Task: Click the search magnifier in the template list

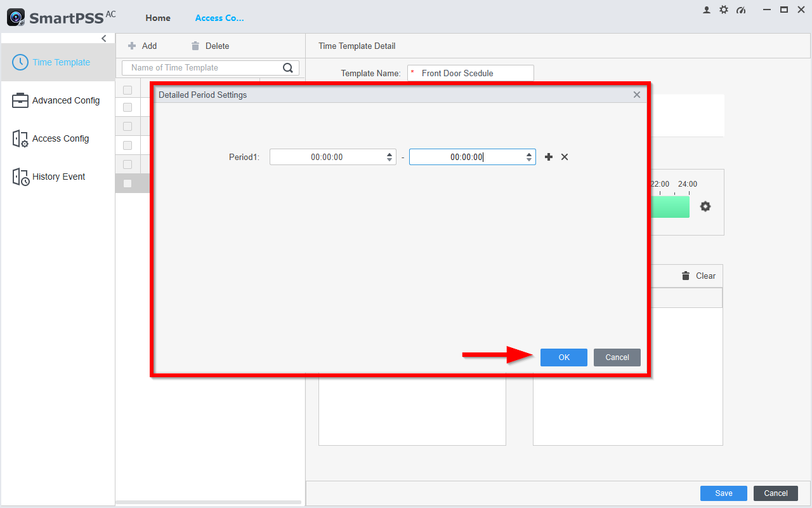Action: (x=288, y=68)
